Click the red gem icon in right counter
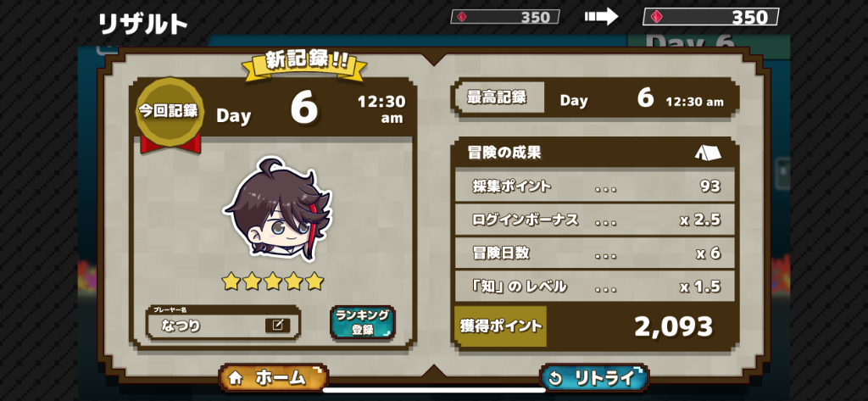Image resolution: width=868 pixels, height=401 pixels. coord(658,17)
